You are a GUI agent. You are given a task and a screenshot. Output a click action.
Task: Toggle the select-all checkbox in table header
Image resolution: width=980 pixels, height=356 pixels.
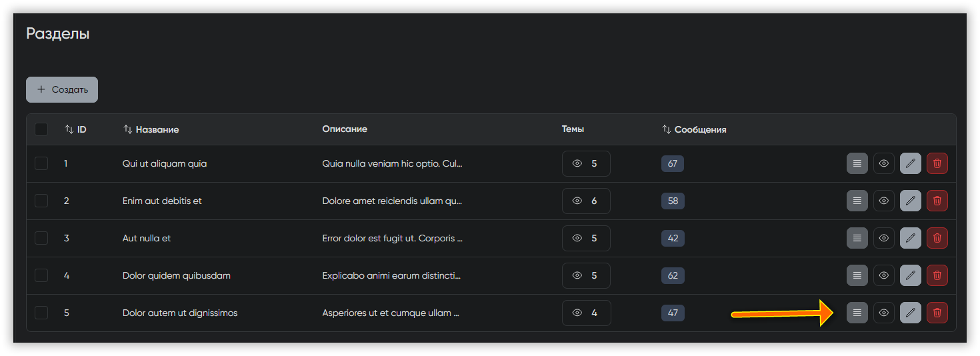pyautogui.click(x=41, y=129)
